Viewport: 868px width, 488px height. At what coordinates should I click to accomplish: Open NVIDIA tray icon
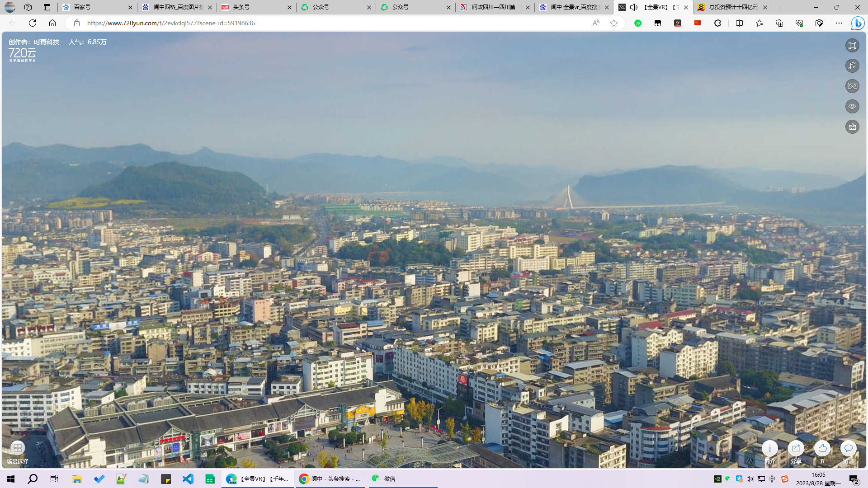(717, 479)
